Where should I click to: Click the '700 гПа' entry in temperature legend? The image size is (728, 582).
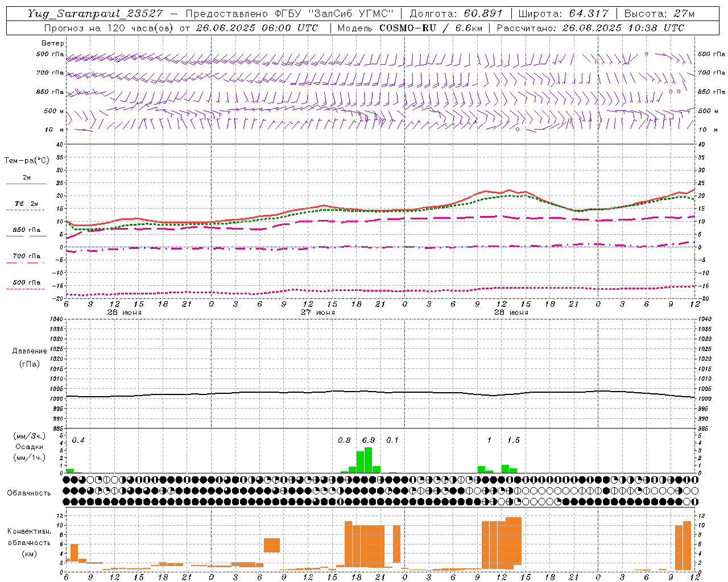tap(27, 256)
